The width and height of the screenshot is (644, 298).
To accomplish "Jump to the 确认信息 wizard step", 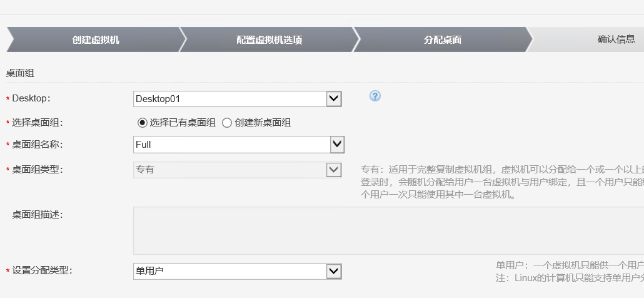I will (x=616, y=40).
